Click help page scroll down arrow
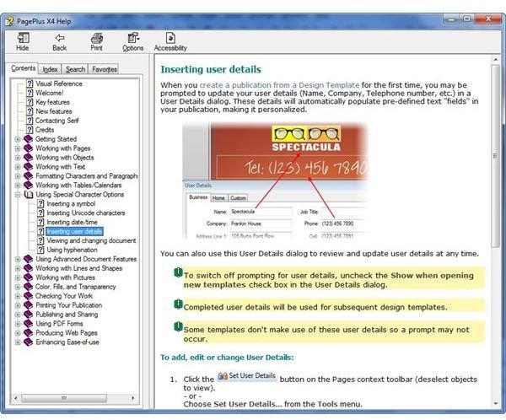506x420 pixels. (495, 403)
